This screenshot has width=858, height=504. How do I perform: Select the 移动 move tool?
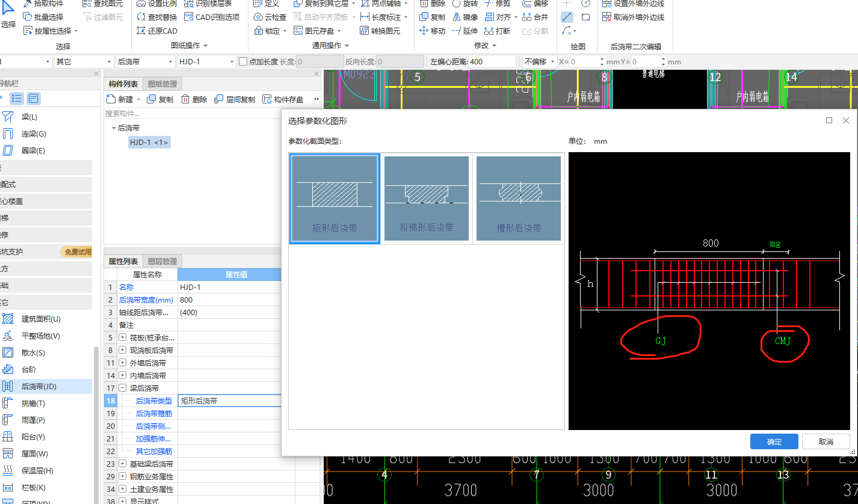click(x=433, y=31)
